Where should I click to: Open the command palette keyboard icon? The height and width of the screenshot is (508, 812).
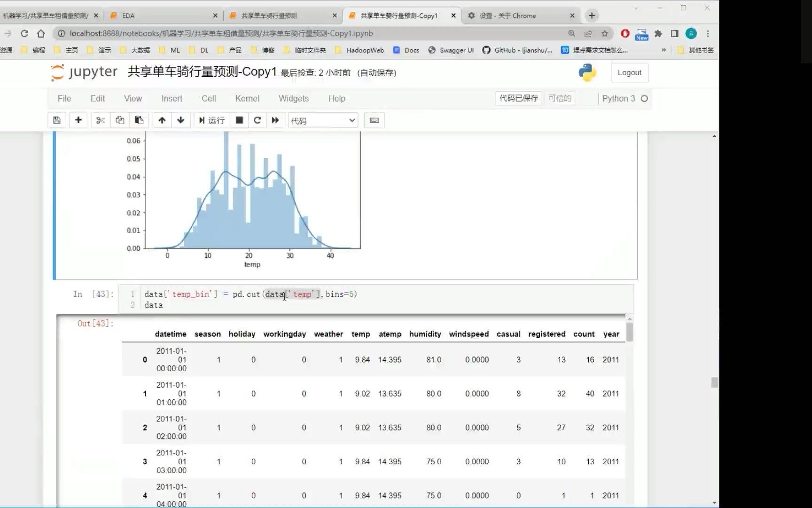[x=375, y=120]
